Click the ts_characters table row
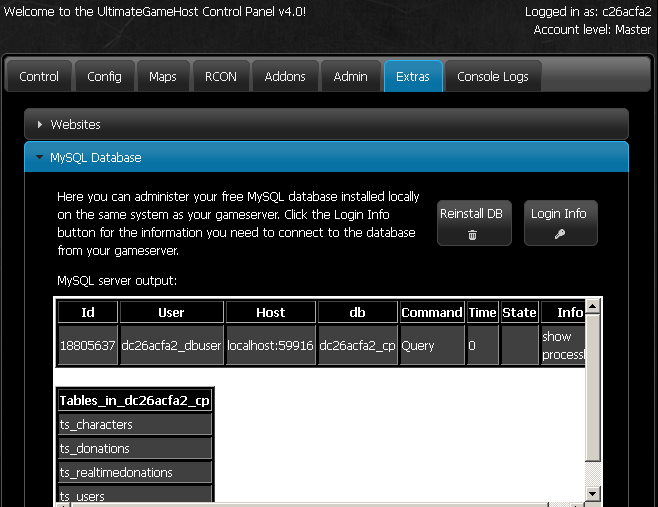Screen dimensions: 658x507 tap(134, 424)
